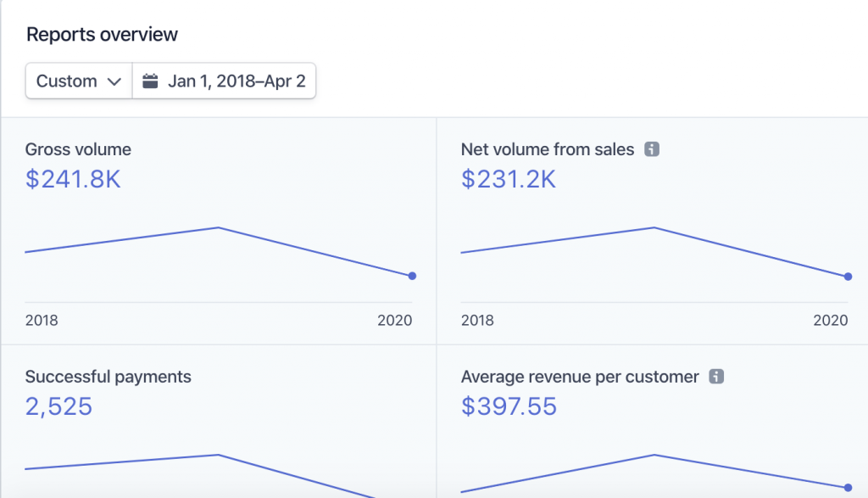Open the Average revenue per customer title

(579, 377)
